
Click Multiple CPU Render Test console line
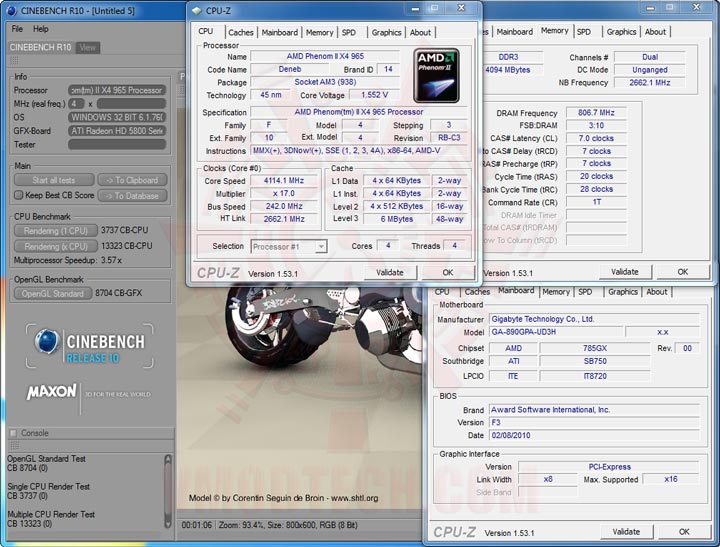tap(51, 514)
